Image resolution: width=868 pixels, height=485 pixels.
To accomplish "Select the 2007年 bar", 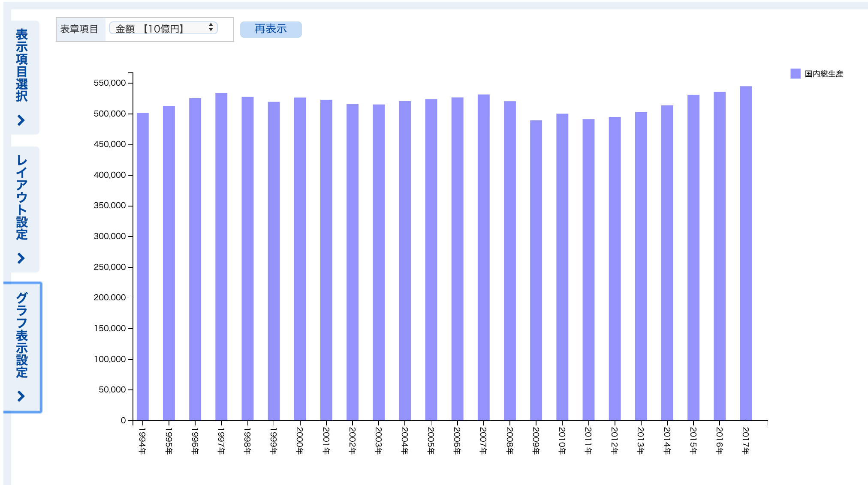I will pyautogui.click(x=484, y=257).
